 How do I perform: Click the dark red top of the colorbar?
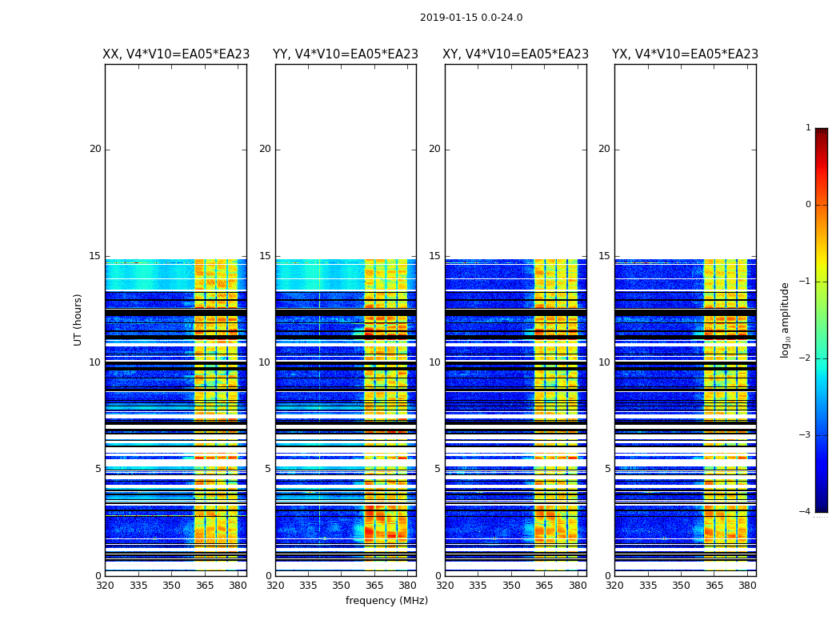point(821,134)
